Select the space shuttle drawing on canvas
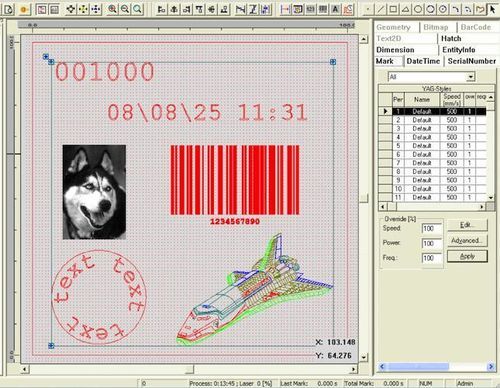Image resolution: width=500 pixels, height=388 pixels. (255, 290)
